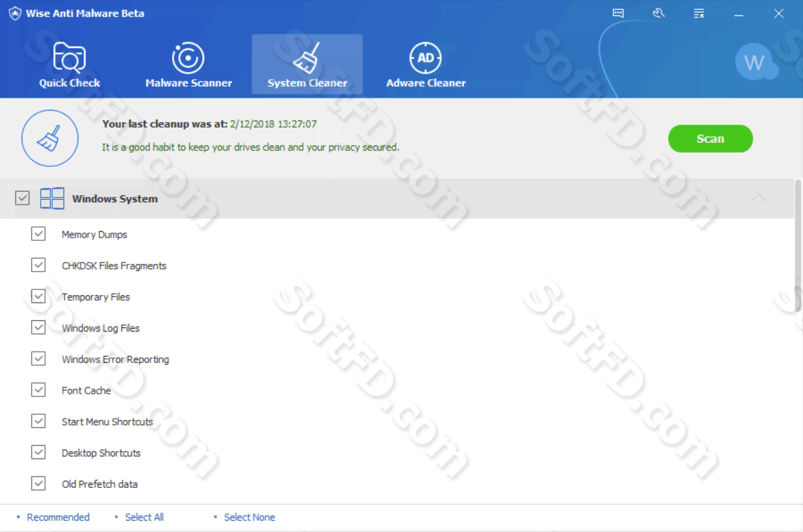
Task: Click the Recommended selection link
Action: point(58,517)
